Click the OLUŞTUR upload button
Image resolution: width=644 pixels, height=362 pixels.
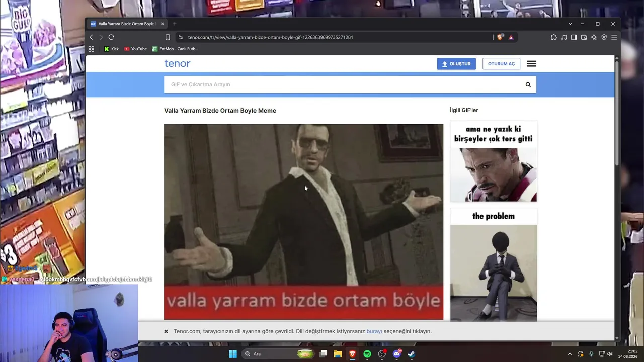(456, 64)
